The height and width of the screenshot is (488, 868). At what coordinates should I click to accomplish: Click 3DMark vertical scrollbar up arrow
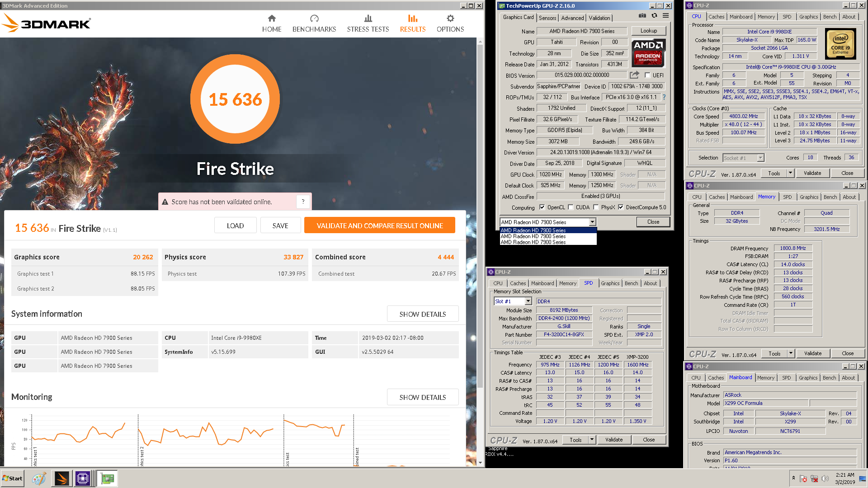tap(480, 42)
